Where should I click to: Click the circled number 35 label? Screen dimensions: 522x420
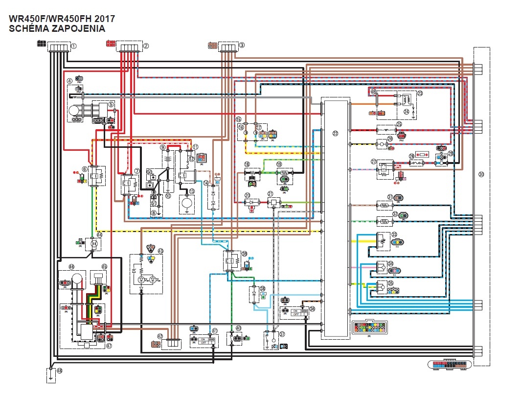pyautogui.click(x=390, y=283)
